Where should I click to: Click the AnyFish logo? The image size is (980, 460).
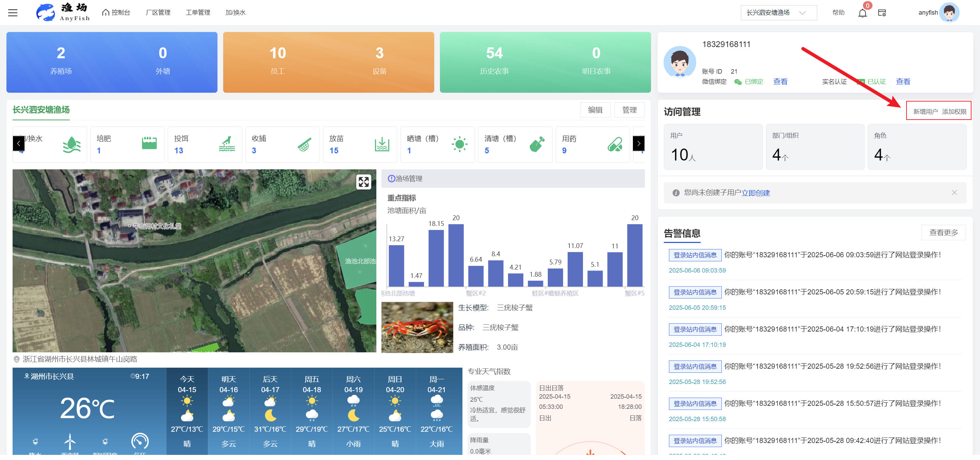tap(63, 13)
